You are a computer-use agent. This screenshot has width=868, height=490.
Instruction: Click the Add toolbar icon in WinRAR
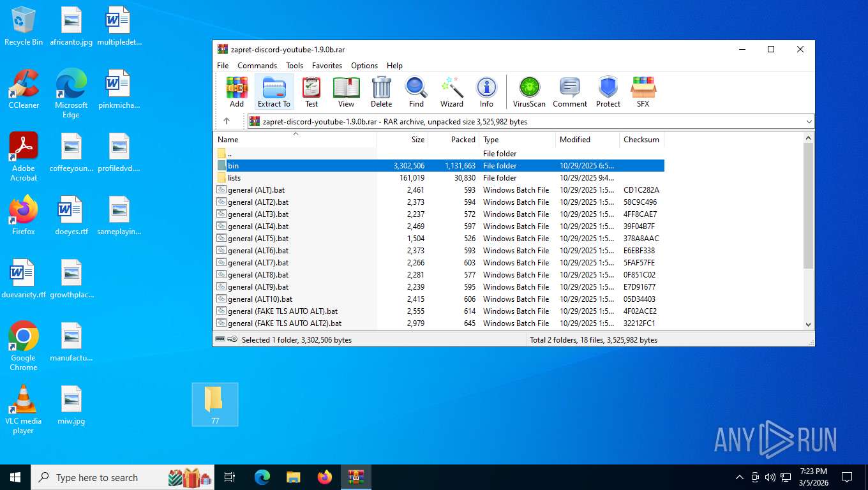tap(237, 92)
